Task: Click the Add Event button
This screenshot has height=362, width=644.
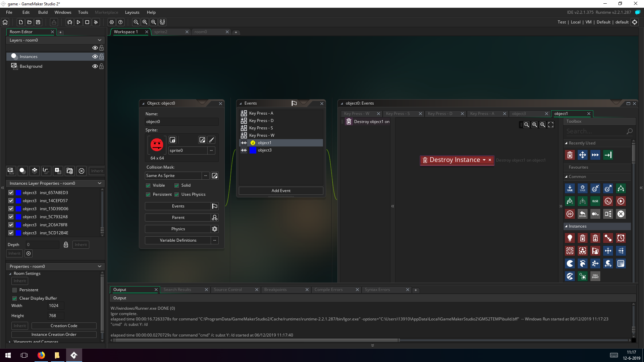Action: click(x=281, y=191)
